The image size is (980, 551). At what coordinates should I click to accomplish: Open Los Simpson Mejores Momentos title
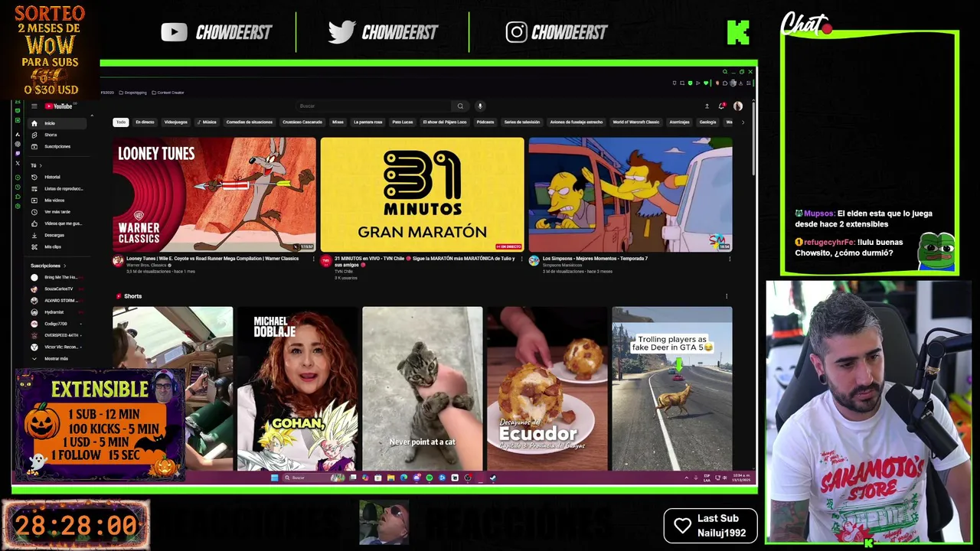tap(595, 259)
